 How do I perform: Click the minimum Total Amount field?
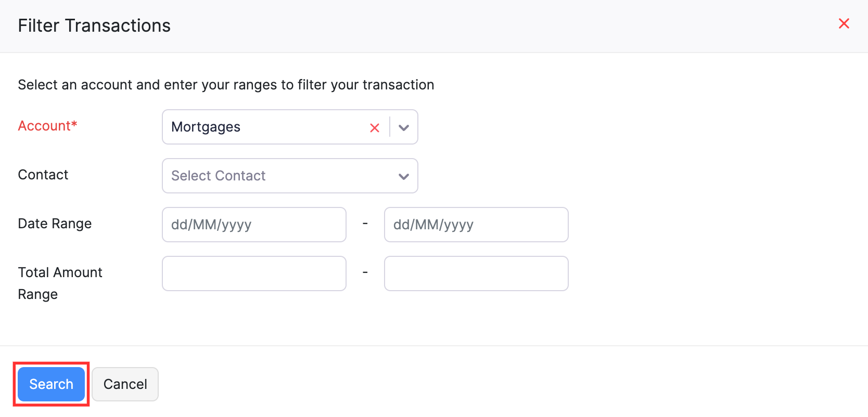(x=254, y=273)
